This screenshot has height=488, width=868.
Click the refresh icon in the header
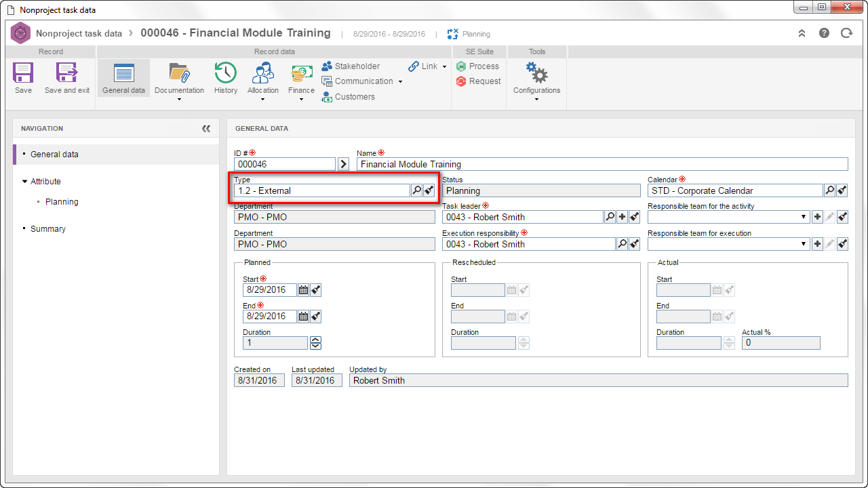(846, 33)
